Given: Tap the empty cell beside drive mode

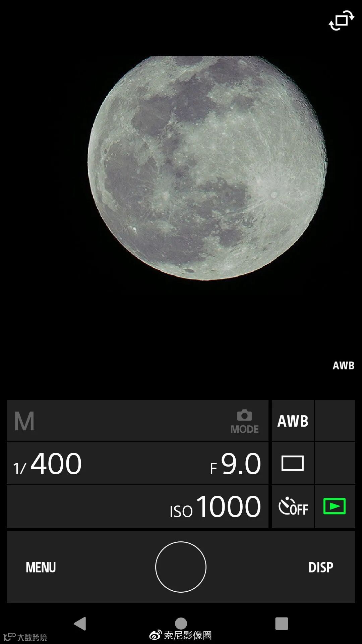Looking at the screenshot, I should coord(335,463).
